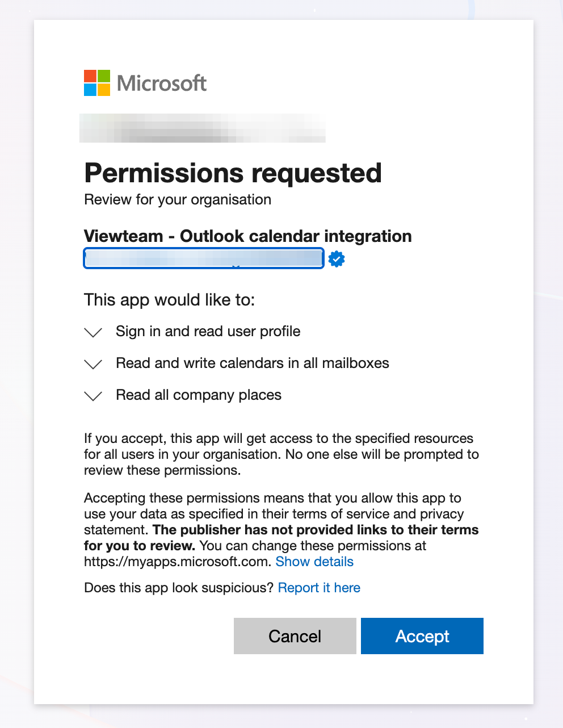This screenshot has width=563, height=728.
Task: Select the highlighted publisher link box
Action: point(204,258)
